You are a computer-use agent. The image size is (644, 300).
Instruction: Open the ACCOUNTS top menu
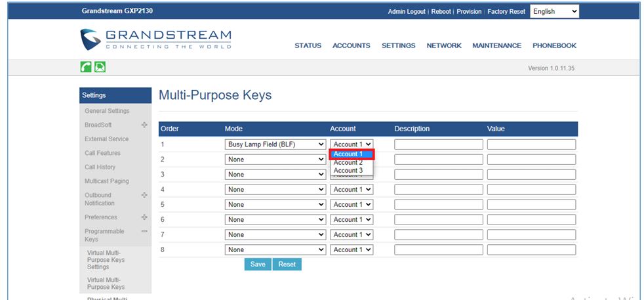pos(351,46)
